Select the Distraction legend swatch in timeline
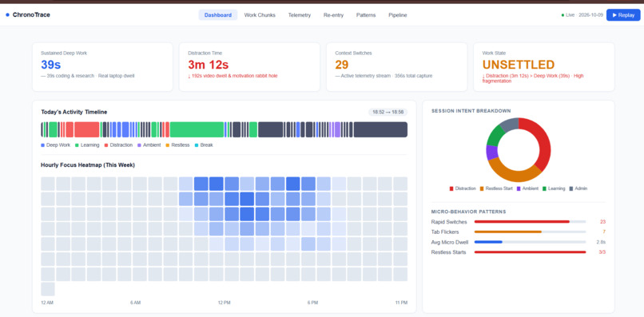644x317 pixels. [x=106, y=145]
